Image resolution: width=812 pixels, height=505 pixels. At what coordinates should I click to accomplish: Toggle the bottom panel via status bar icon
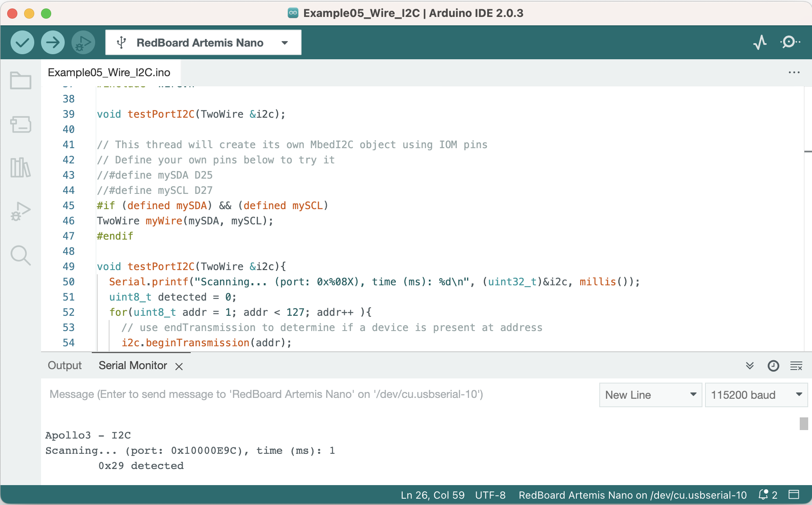point(794,494)
